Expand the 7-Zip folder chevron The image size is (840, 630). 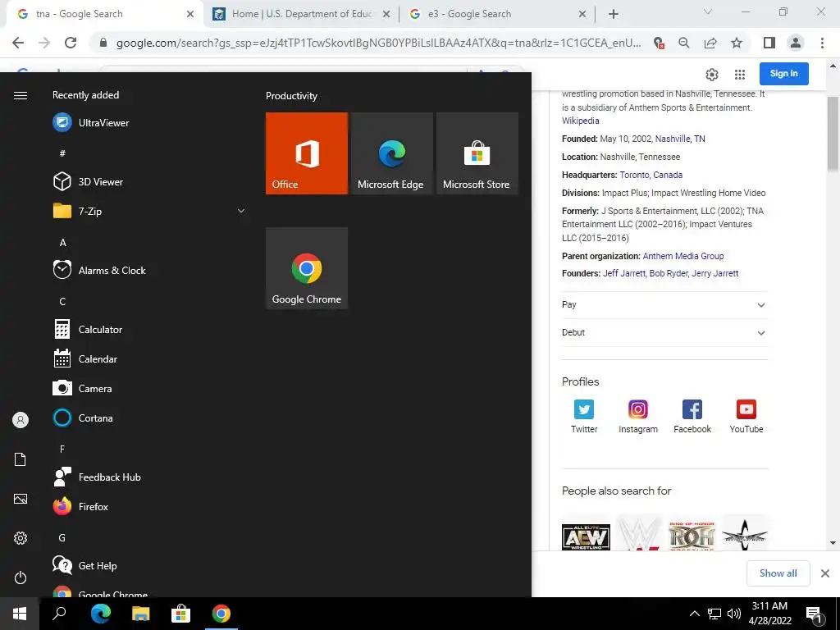pos(241,211)
